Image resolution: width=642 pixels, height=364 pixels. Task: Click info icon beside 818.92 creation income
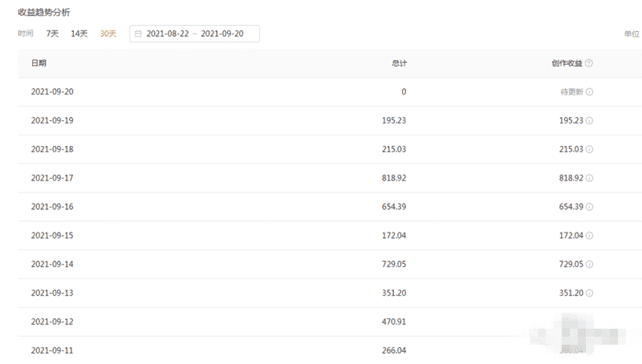(589, 178)
